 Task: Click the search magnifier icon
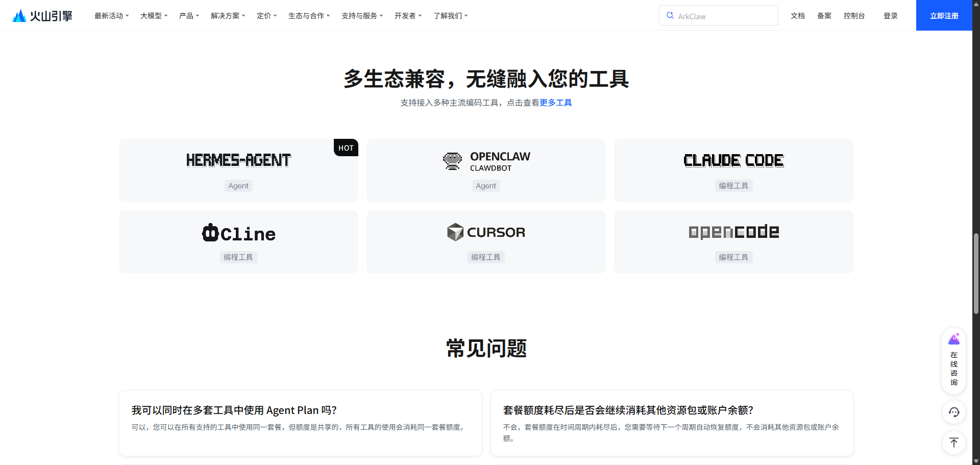(x=670, y=16)
